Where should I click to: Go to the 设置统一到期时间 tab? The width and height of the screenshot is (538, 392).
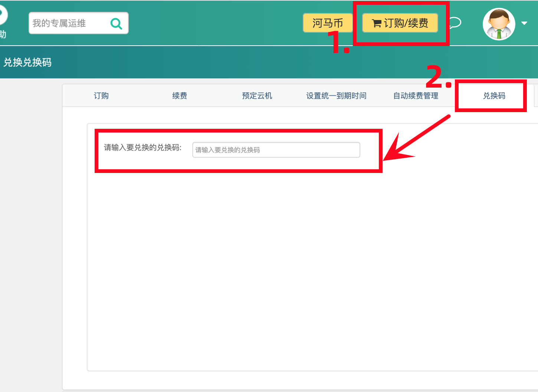tap(336, 96)
